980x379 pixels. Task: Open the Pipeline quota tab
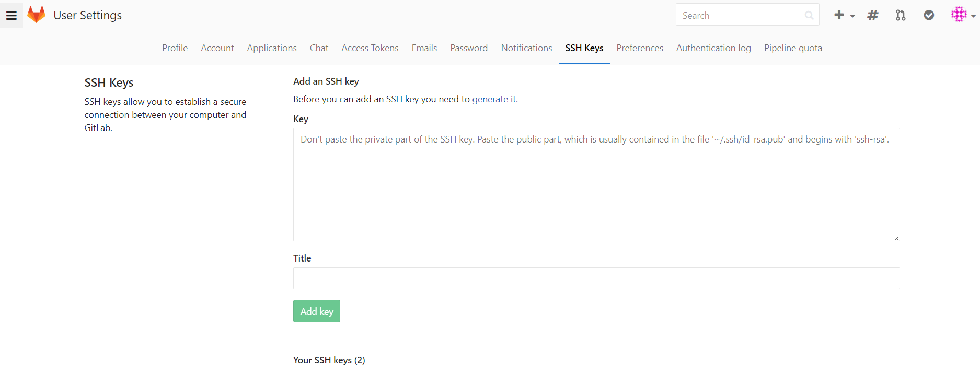(793, 48)
